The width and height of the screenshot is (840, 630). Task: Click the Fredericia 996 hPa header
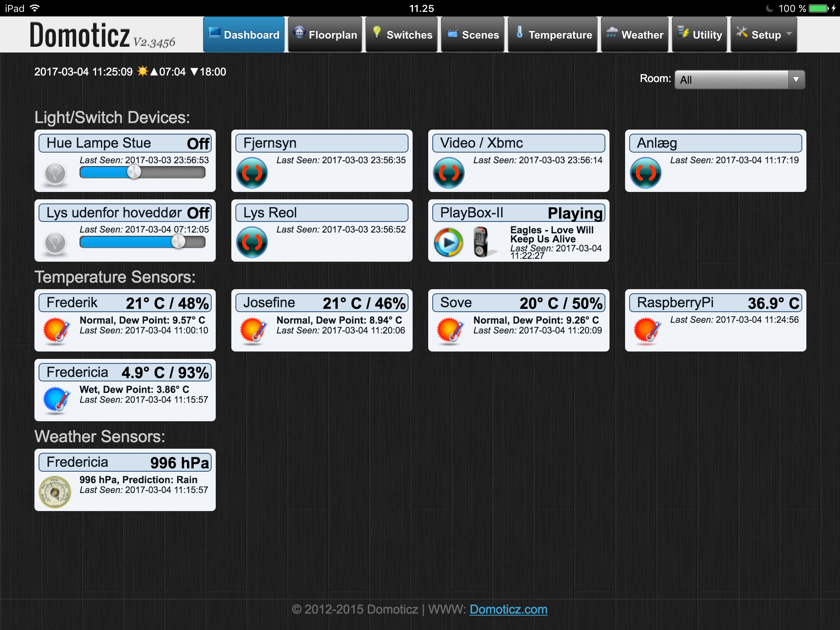tap(125, 462)
